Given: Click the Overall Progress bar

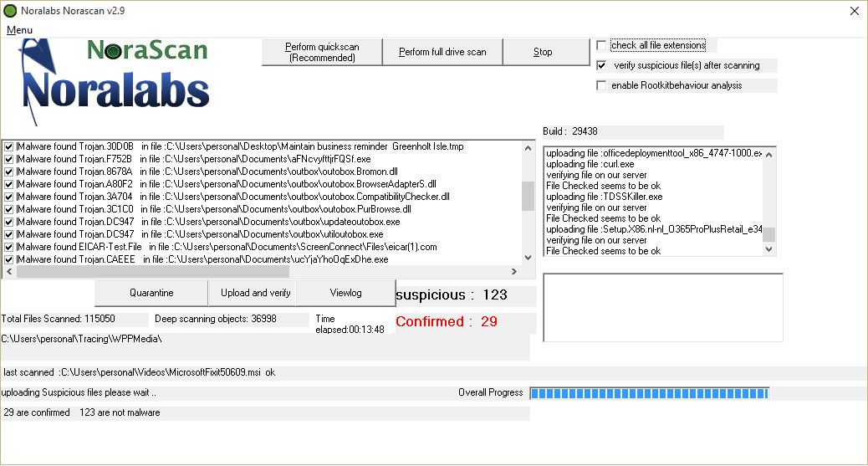Looking at the screenshot, I should click(650, 393).
